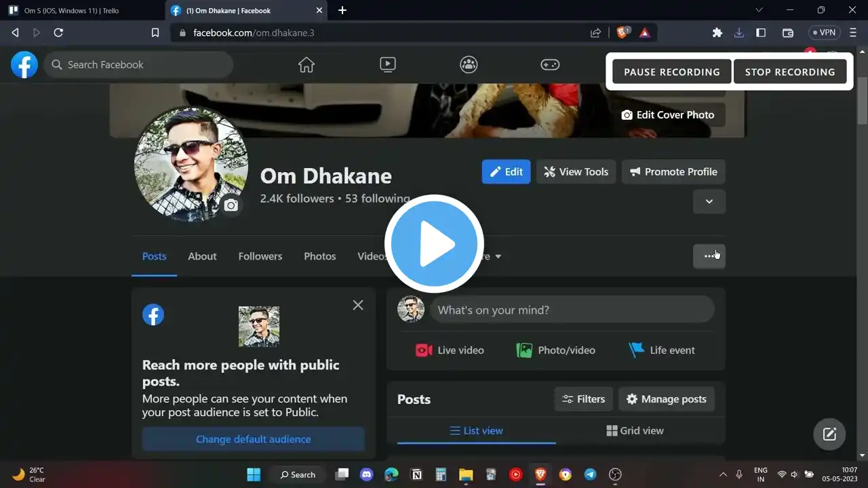
Task: Open the Groups icon in the Facebook header
Action: point(469,64)
